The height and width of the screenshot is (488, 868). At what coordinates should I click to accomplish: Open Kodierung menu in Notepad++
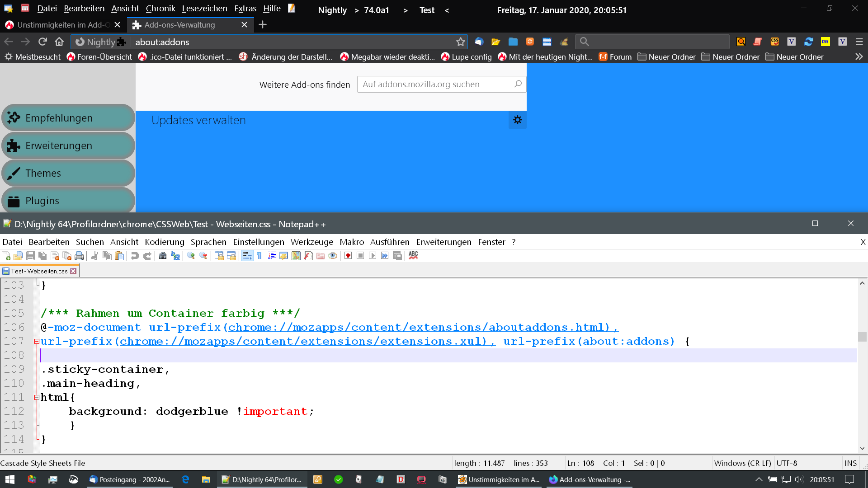tap(165, 242)
